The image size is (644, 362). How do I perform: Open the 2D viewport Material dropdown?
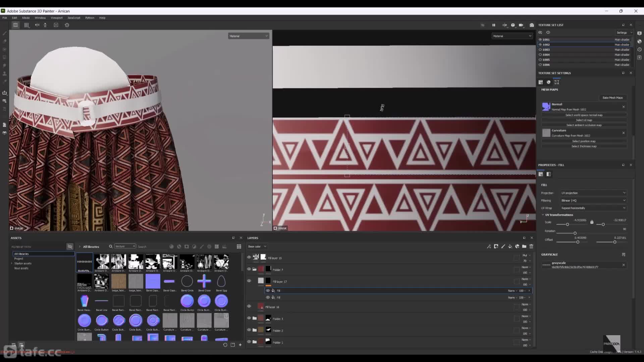(512, 36)
